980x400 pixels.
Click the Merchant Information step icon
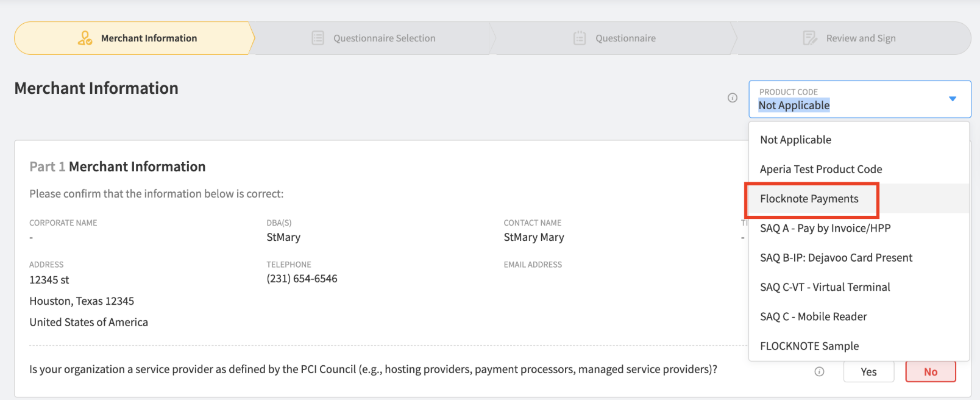tap(85, 38)
